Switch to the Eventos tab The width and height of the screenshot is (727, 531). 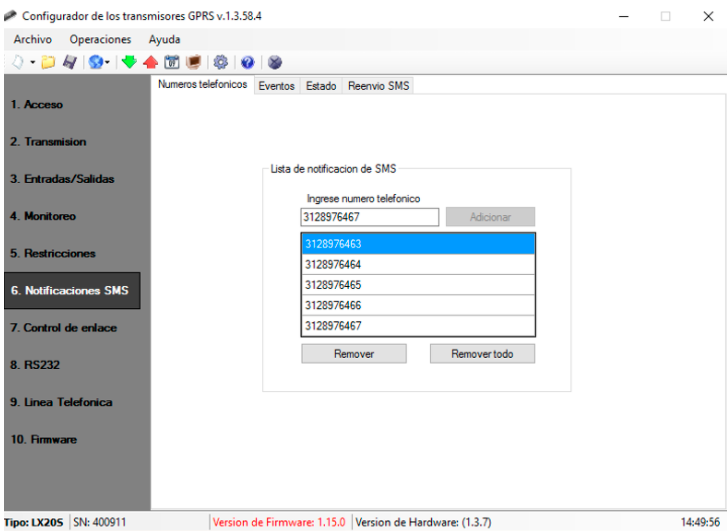tap(277, 86)
